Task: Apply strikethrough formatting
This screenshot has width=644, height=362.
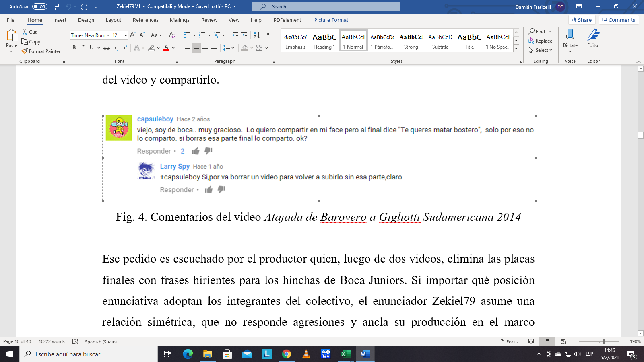Action: (107, 48)
